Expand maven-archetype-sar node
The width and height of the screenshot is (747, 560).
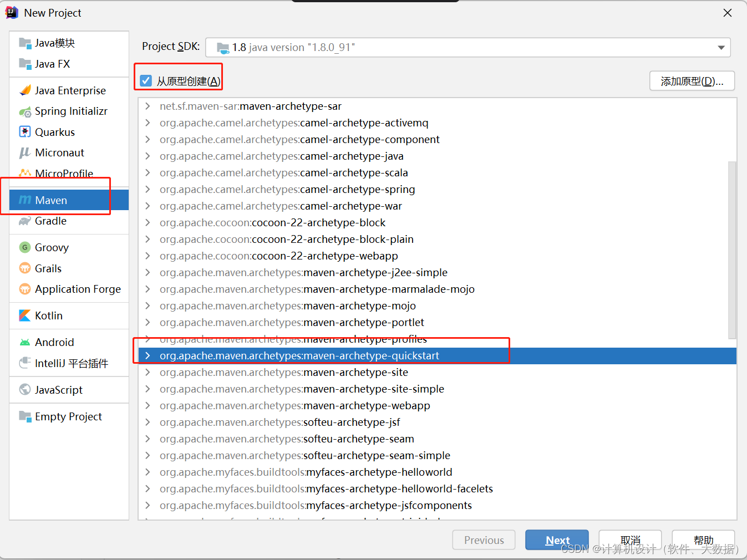[x=148, y=106]
